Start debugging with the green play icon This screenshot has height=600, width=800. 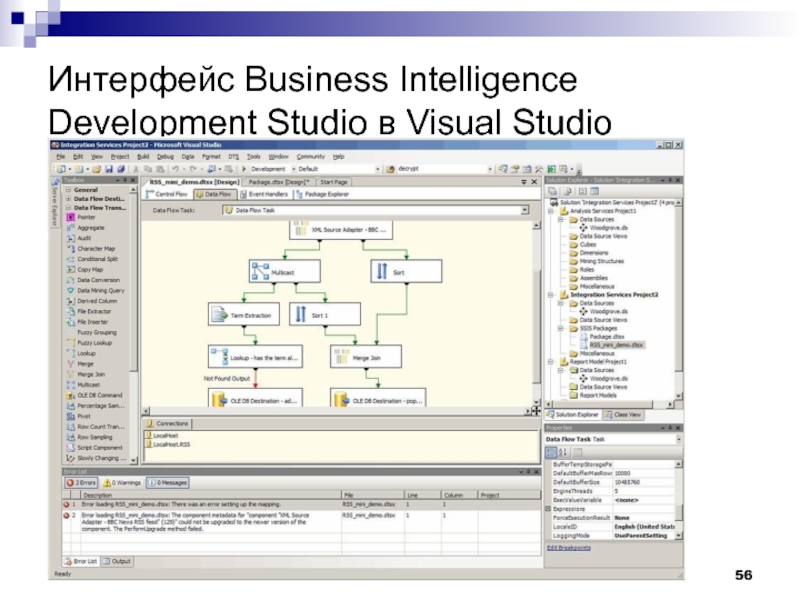click(244, 169)
